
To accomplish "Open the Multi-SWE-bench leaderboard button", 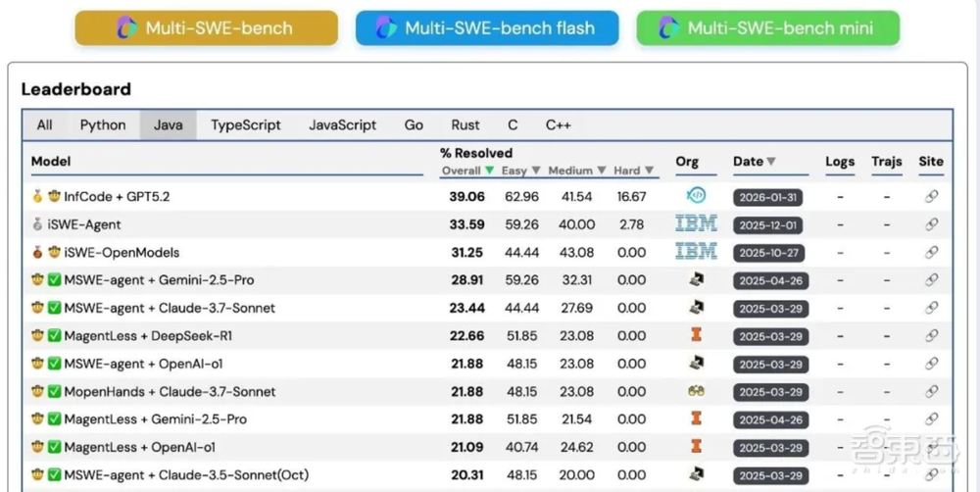I will click(206, 28).
